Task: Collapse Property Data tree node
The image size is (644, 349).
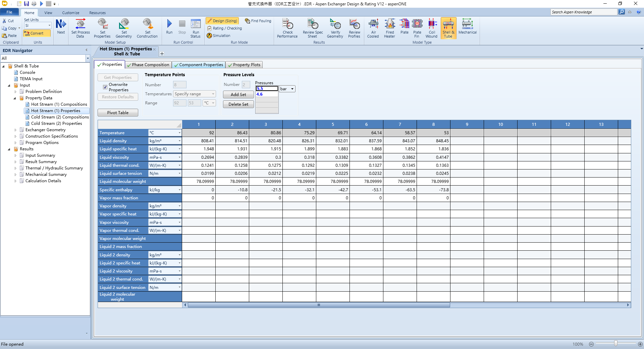Action: 15,98
